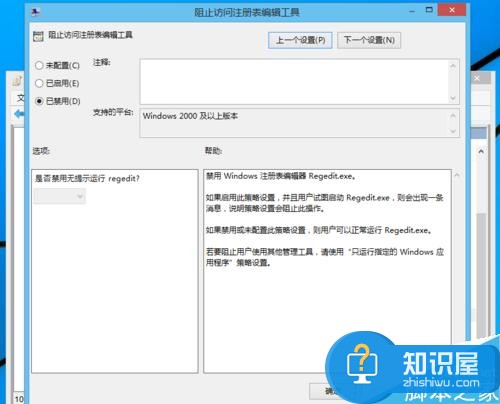This screenshot has height=404, width=500.
Task: Click the background window's app icon
Action: [17, 81]
